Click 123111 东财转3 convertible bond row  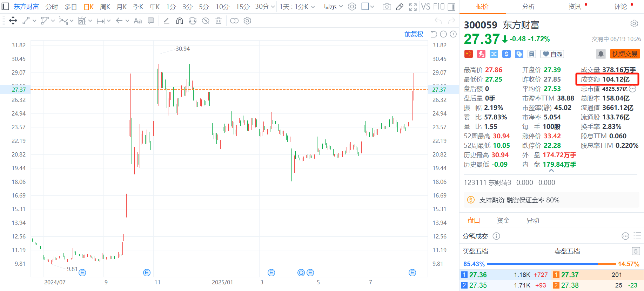tap(551, 182)
